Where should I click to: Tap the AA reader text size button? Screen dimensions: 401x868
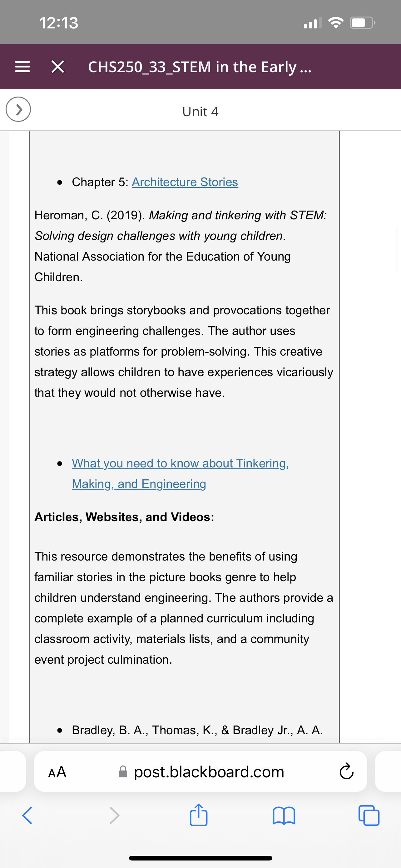tap(57, 772)
